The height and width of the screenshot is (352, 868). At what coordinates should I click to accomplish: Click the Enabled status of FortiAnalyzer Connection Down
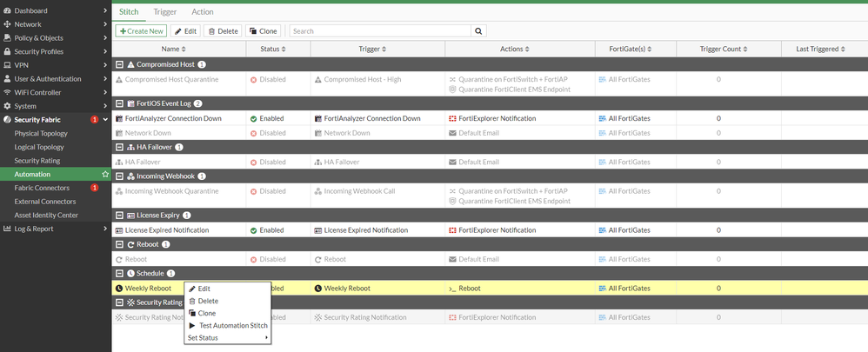coord(267,118)
